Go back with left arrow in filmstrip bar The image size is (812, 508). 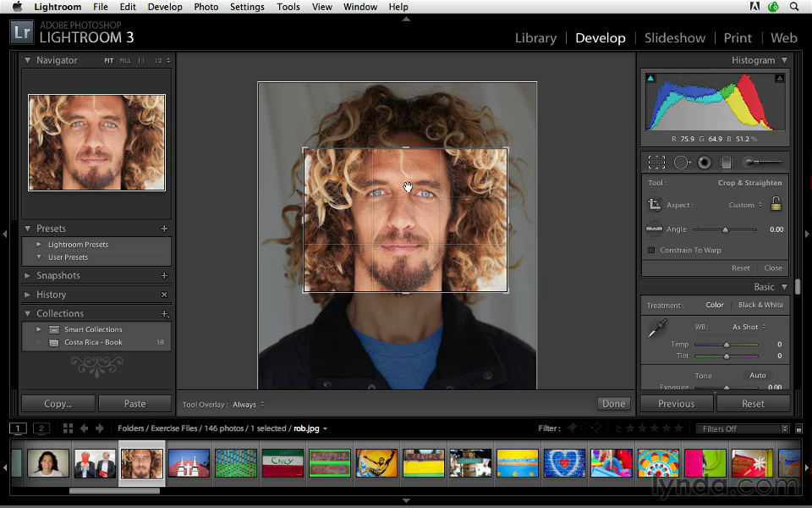84,428
